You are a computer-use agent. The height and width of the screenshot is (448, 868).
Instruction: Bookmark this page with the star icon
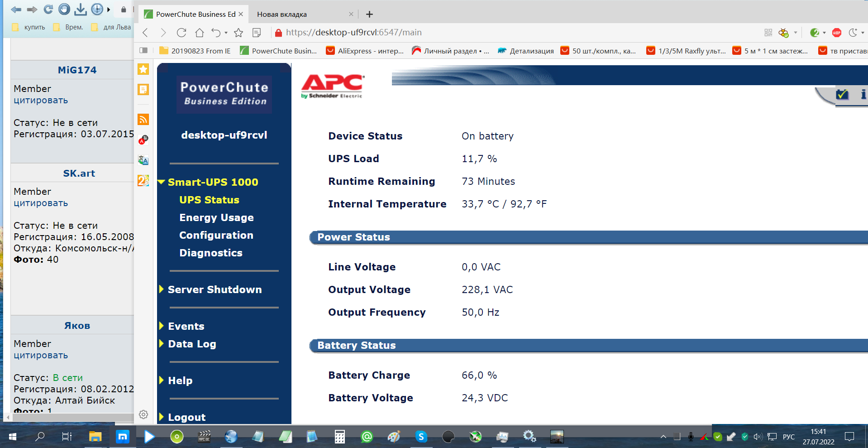pyautogui.click(x=238, y=33)
